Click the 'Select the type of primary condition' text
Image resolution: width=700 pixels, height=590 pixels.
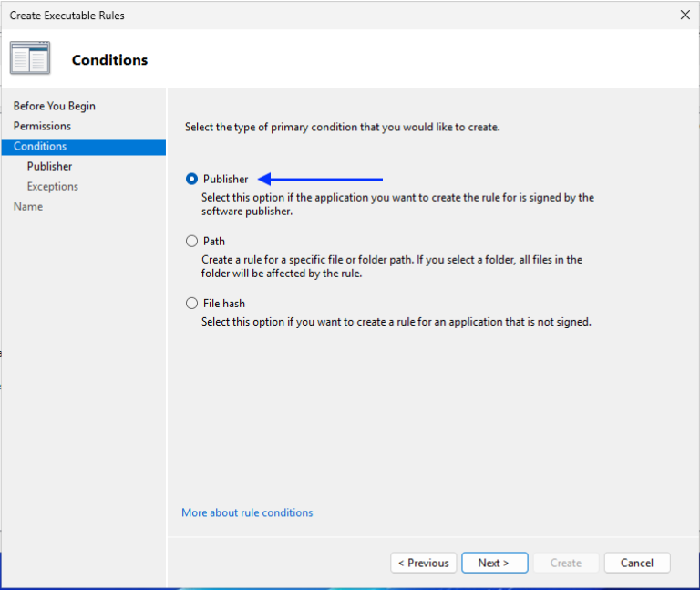[343, 128]
